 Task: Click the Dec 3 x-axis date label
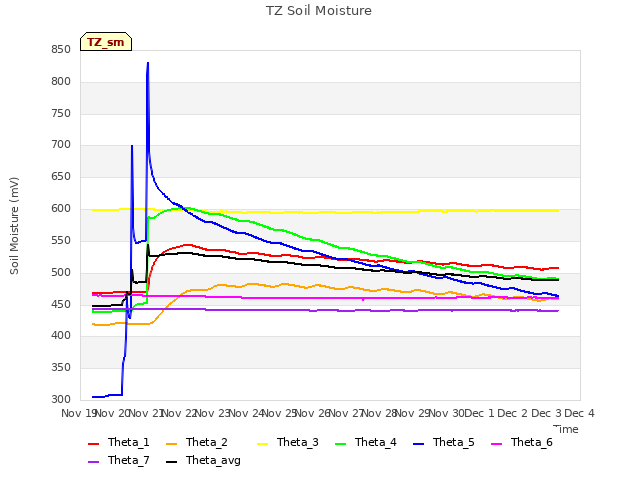pyautogui.click(x=546, y=413)
